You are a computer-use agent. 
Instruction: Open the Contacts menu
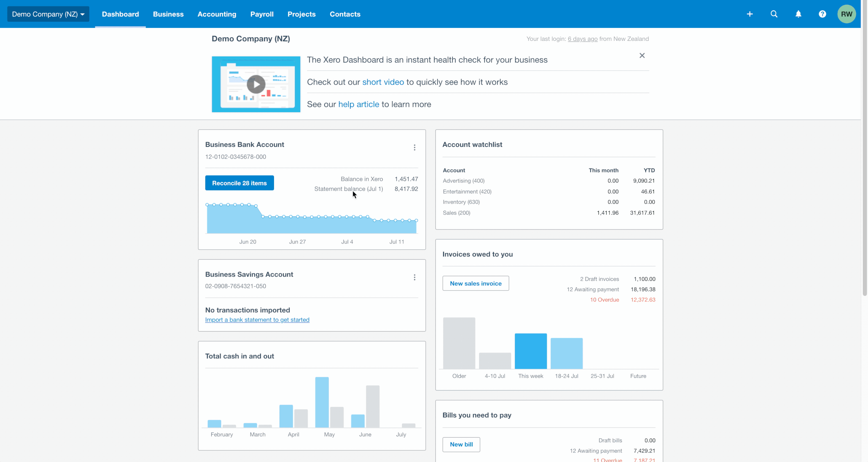tap(345, 14)
